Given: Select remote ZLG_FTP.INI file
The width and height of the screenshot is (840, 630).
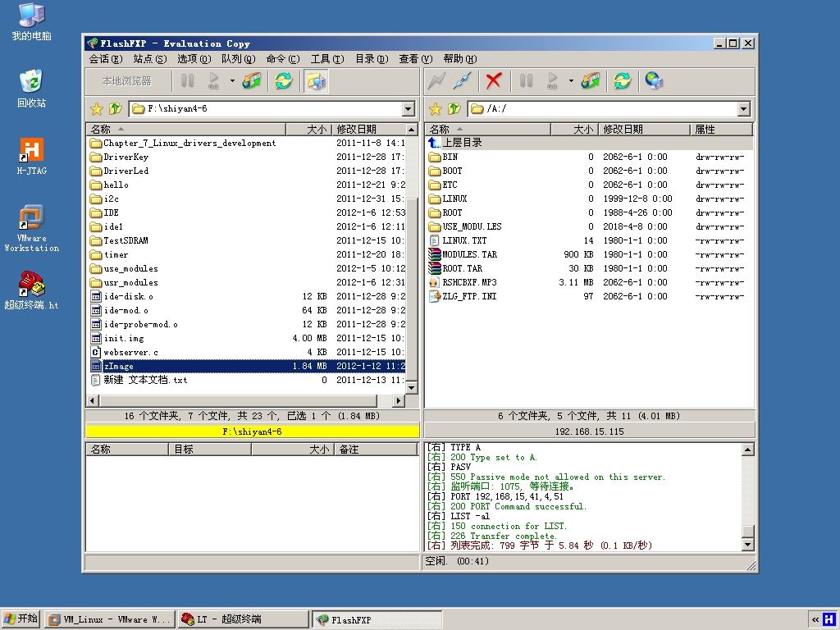Looking at the screenshot, I should pyautogui.click(x=589, y=296).
